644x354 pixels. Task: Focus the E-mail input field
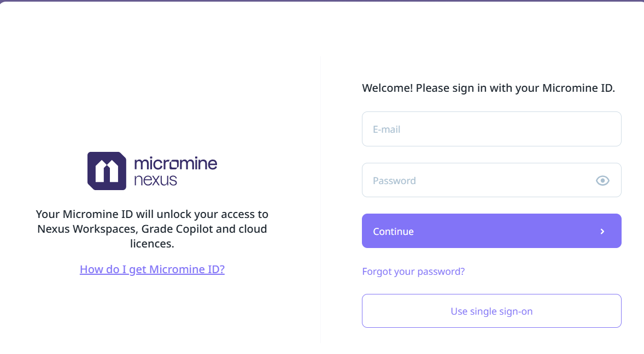click(491, 129)
